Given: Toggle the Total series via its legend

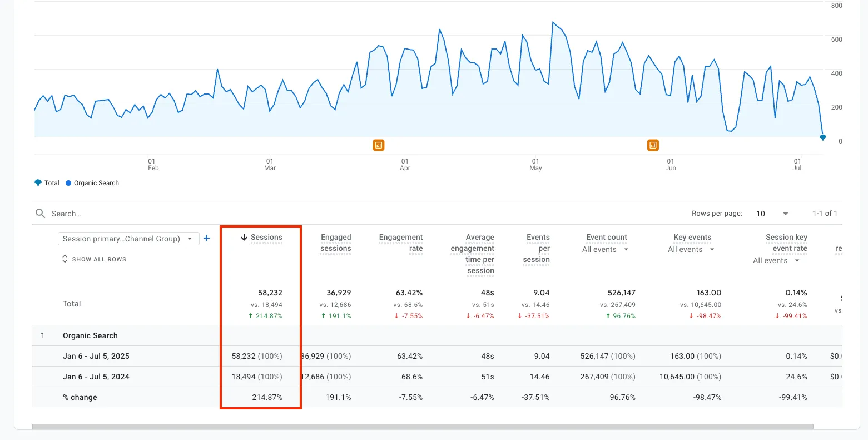Looking at the screenshot, I should tap(49, 182).
